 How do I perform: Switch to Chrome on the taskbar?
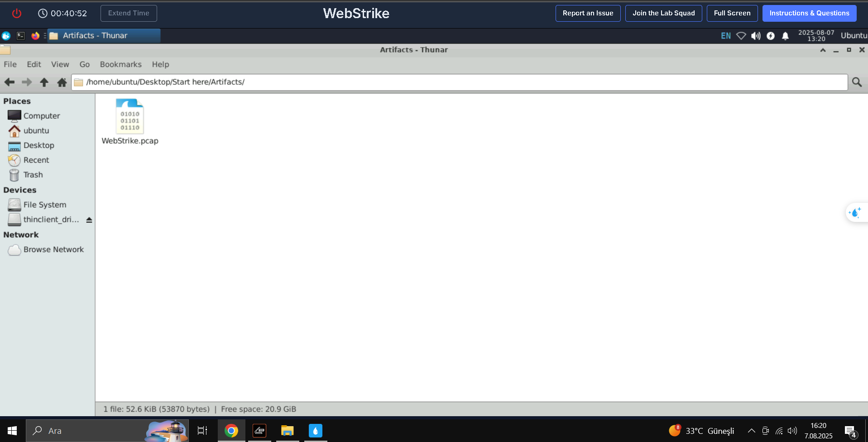[231, 431]
